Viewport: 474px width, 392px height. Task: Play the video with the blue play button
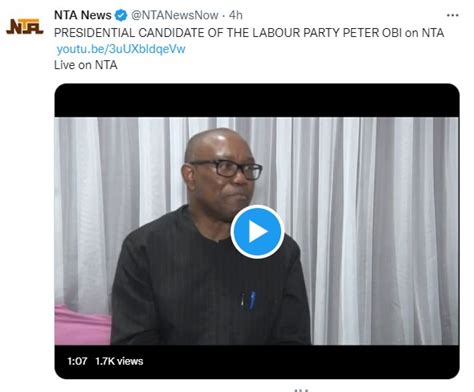click(x=257, y=232)
